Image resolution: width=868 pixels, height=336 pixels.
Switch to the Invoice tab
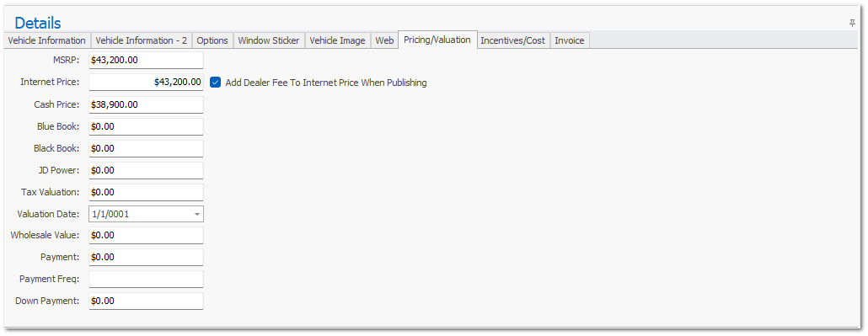(x=570, y=40)
